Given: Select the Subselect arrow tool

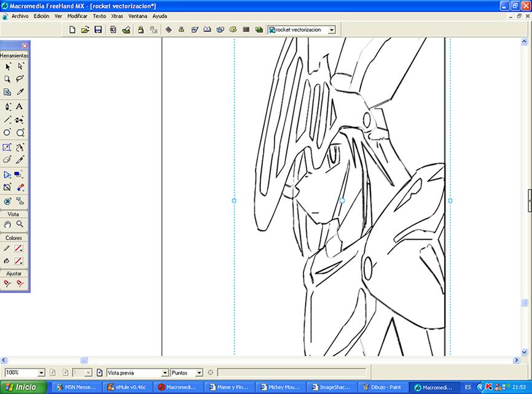Looking at the screenshot, I should point(20,67).
